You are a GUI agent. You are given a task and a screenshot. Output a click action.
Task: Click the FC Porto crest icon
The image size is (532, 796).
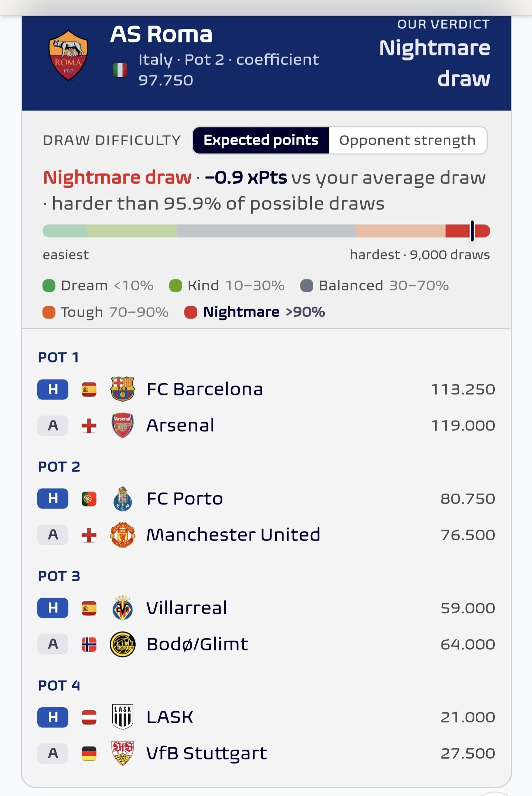tap(122, 499)
